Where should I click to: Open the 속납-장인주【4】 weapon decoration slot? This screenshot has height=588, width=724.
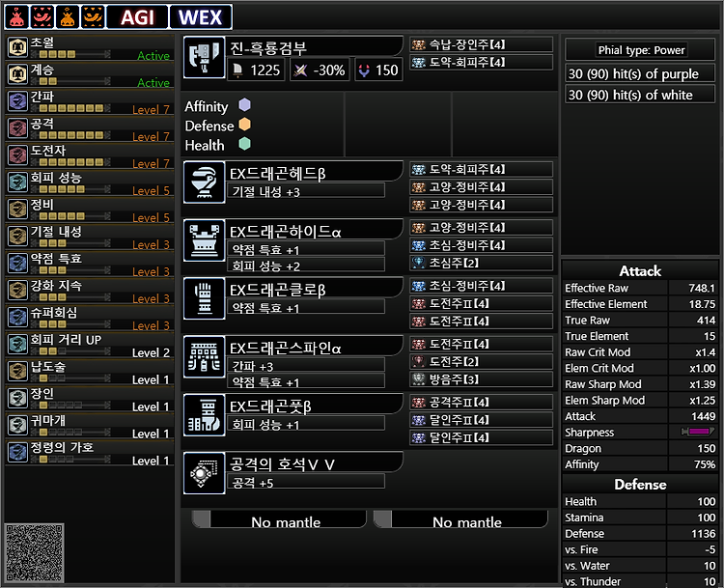point(481,44)
